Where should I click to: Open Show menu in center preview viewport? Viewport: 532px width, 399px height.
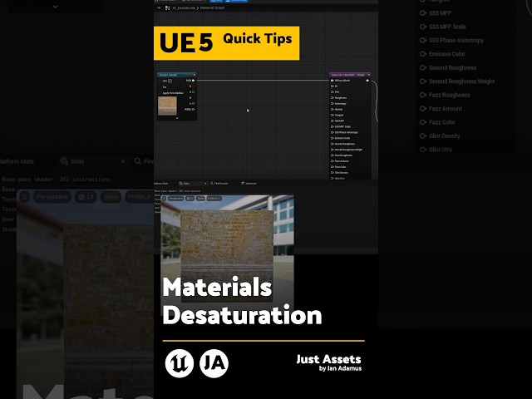click(x=200, y=199)
